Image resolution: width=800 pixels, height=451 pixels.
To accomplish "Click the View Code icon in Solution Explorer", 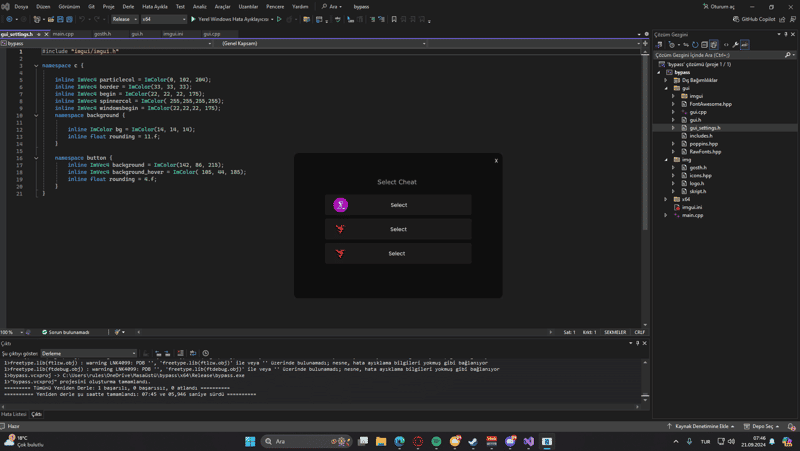I will click(x=726, y=45).
